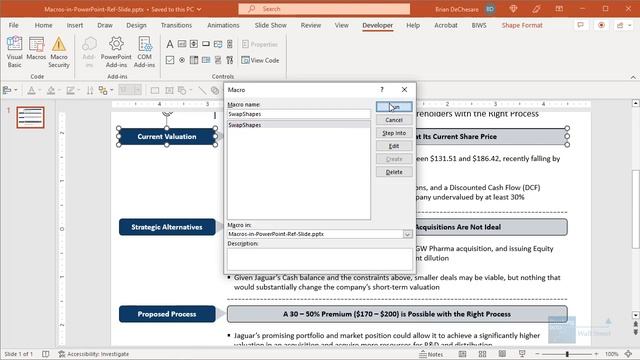
Task: Open Macro Security settings
Action: [x=59, y=52]
